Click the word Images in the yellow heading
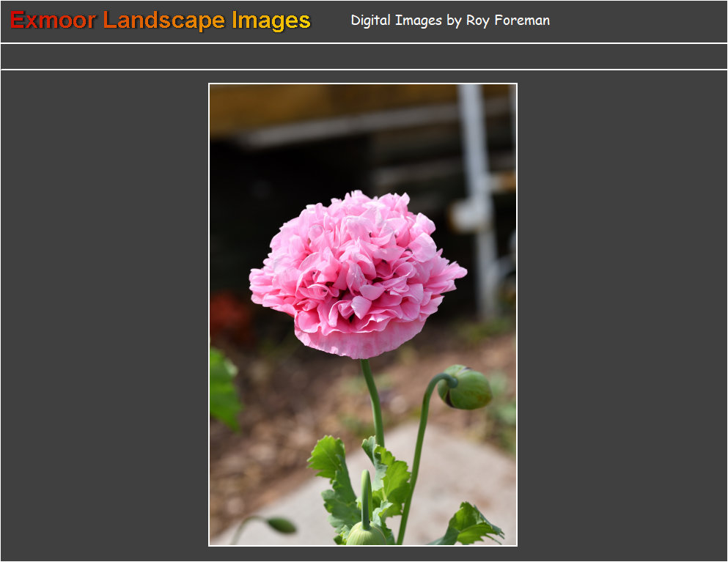728x562 pixels. tap(271, 21)
